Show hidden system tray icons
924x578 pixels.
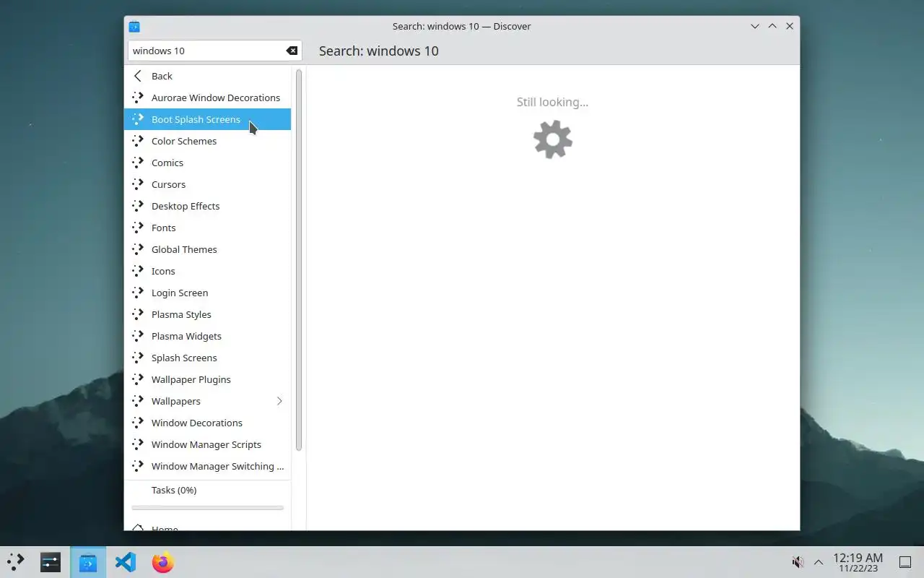coord(819,562)
